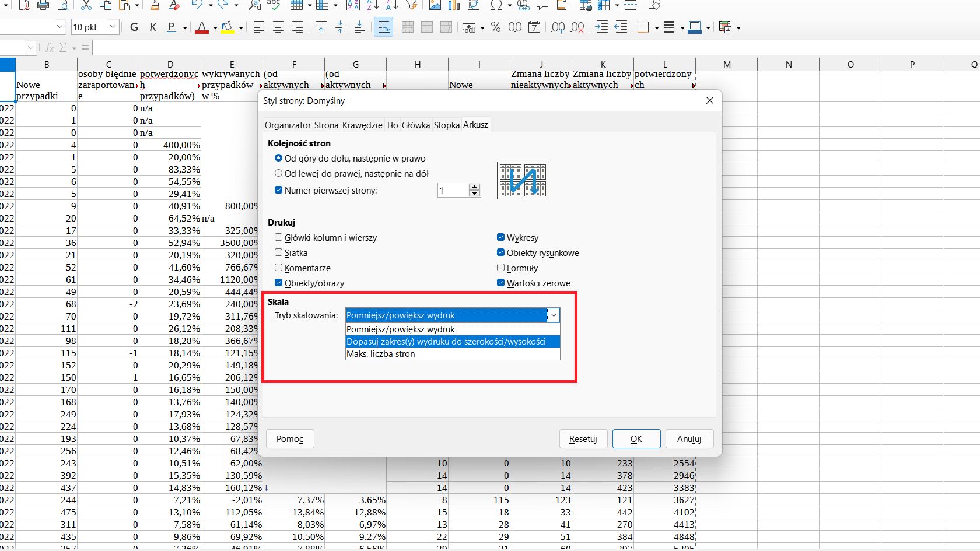Click the Anuluj button
The height and width of the screenshot is (551, 980).
(689, 439)
